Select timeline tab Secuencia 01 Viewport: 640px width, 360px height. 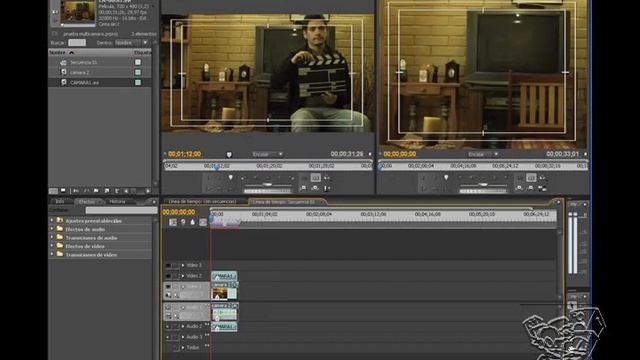284,202
